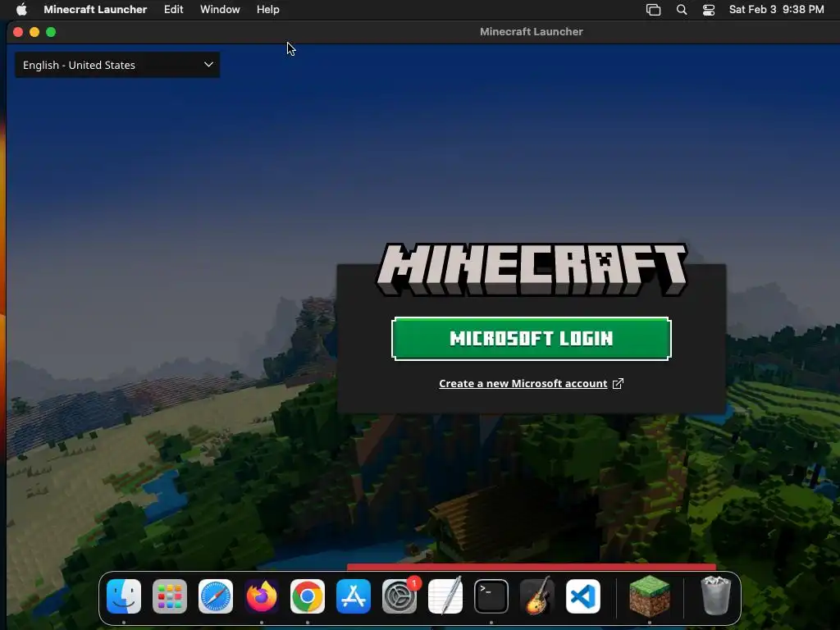
Task: Open the Help menu
Action: [268, 9]
